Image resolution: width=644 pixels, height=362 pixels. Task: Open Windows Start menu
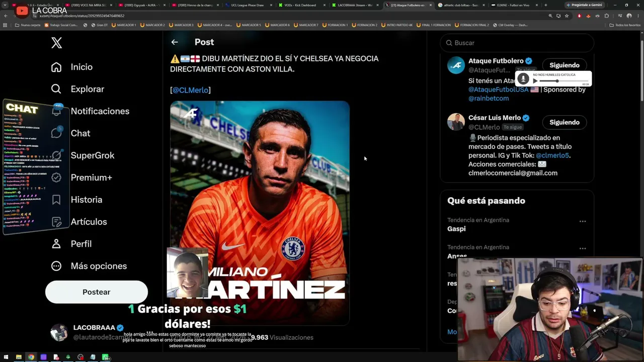(6, 357)
